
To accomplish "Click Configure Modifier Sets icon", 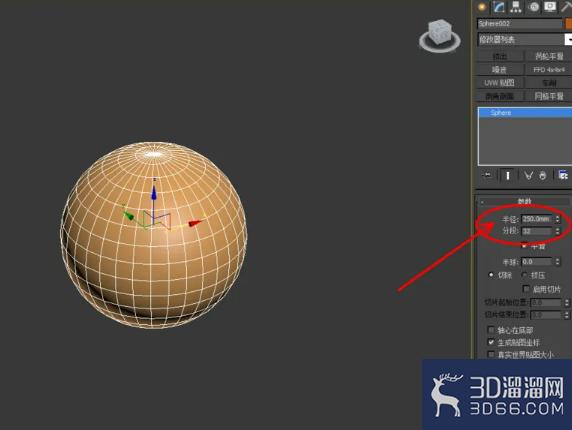I will click(x=563, y=175).
